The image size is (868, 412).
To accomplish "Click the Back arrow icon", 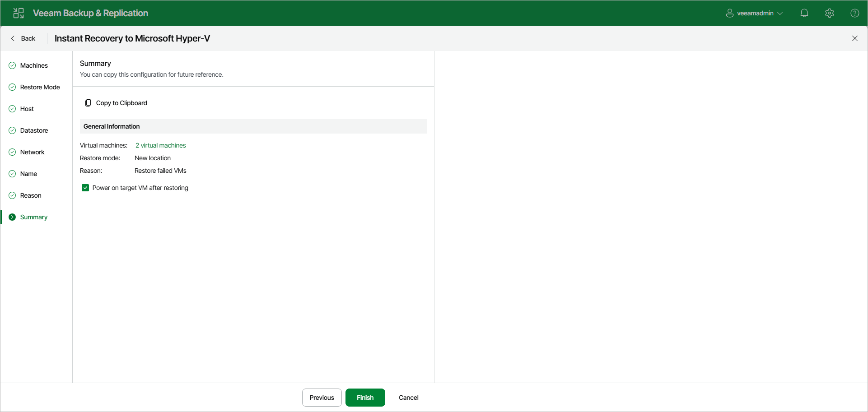I will (x=13, y=38).
